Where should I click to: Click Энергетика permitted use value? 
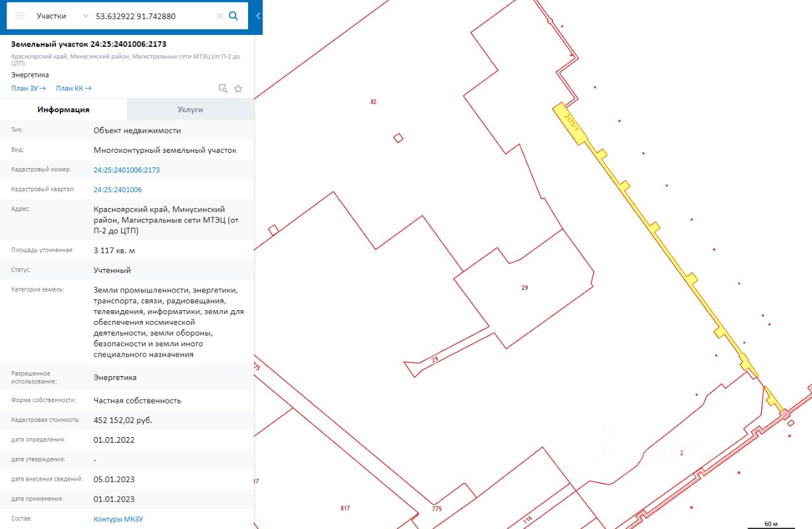[x=115, y=377]
